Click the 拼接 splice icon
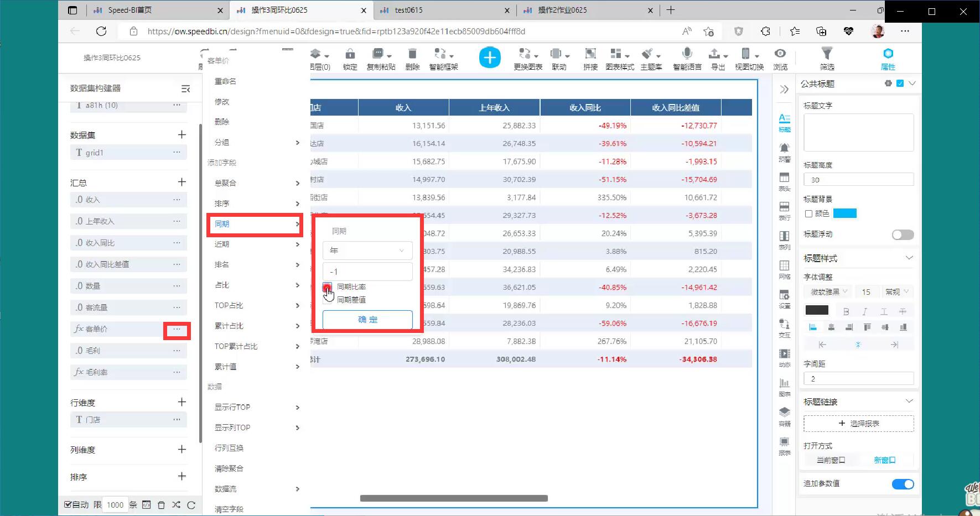The image size is (980, 516). (590, 54)
